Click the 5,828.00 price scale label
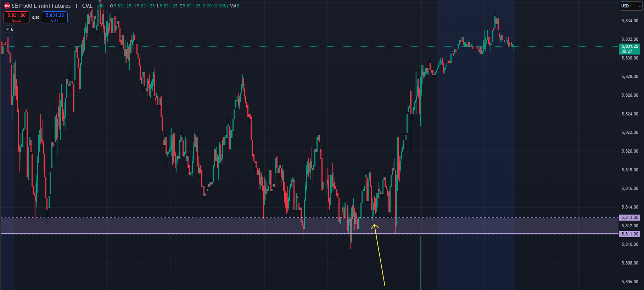This screenshot has height=290, width=644. point(630,76)
